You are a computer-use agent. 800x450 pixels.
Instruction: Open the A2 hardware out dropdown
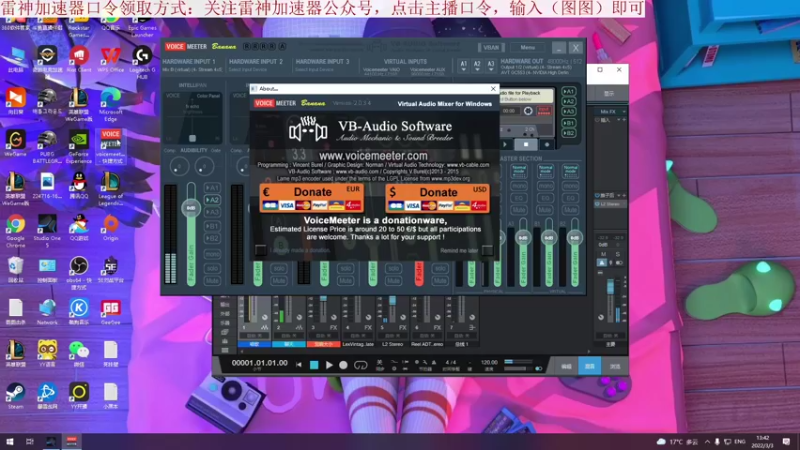pos(477,65)
